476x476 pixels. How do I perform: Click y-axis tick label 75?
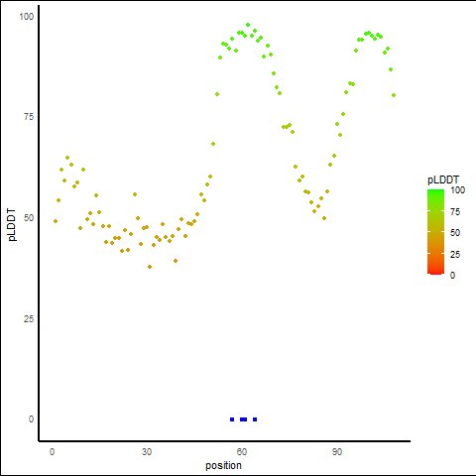(29, 117)
